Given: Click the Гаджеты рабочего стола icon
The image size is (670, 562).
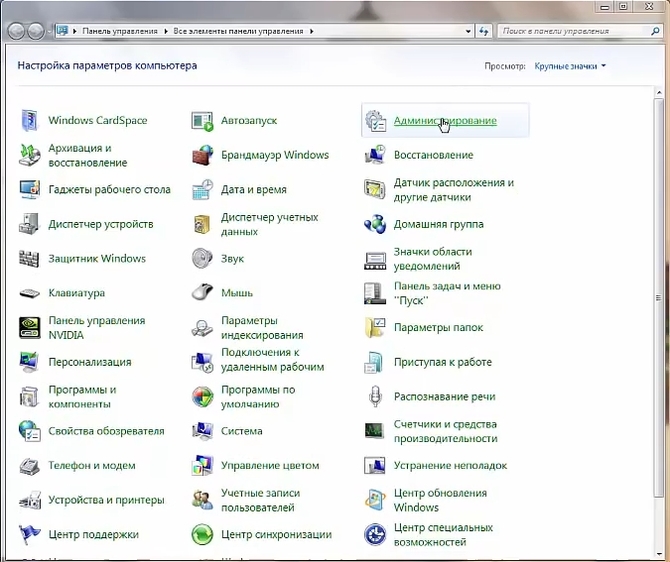Looking at the screenshot, I should (29, 190).
